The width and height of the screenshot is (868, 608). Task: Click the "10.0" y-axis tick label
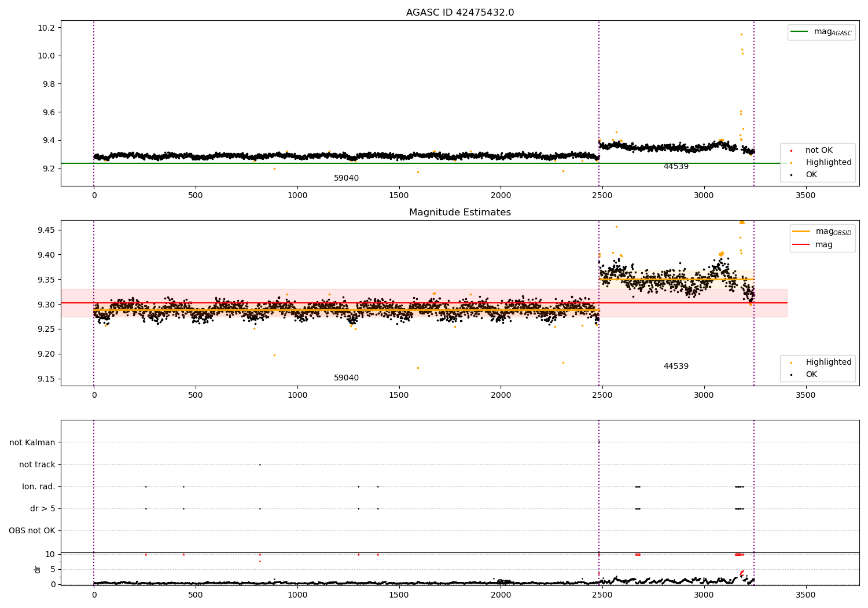click(46, 56)
